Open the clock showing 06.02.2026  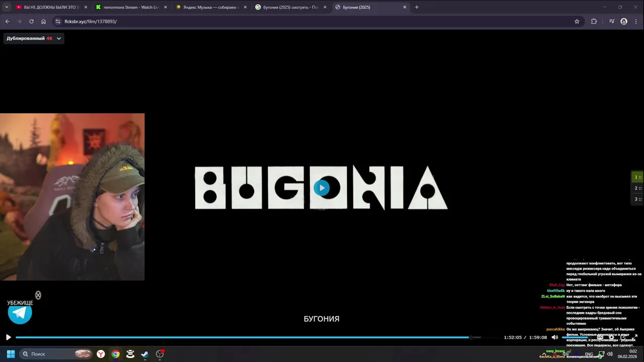(x=627, y=354)
